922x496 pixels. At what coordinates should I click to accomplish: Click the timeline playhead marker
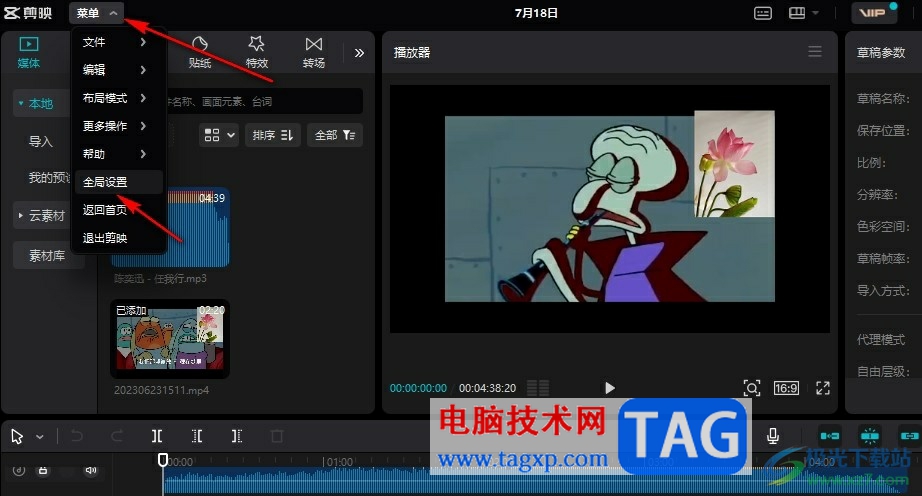click(163, 460)
